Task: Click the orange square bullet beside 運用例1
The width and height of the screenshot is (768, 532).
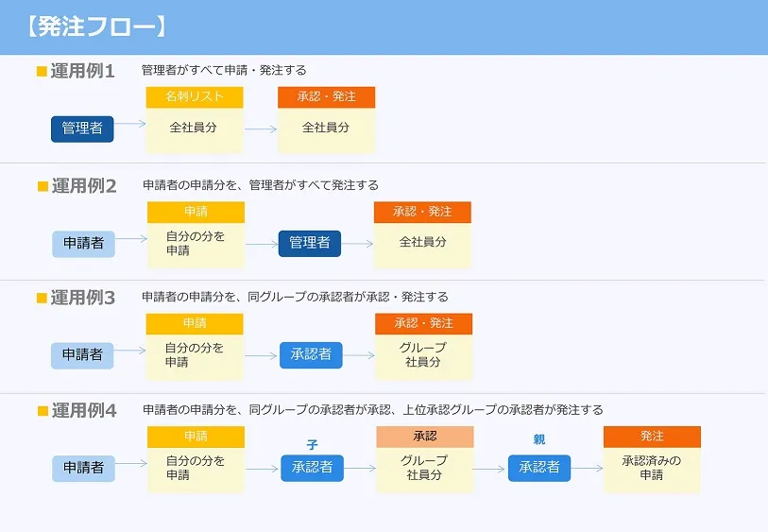Action: point(41,71)
